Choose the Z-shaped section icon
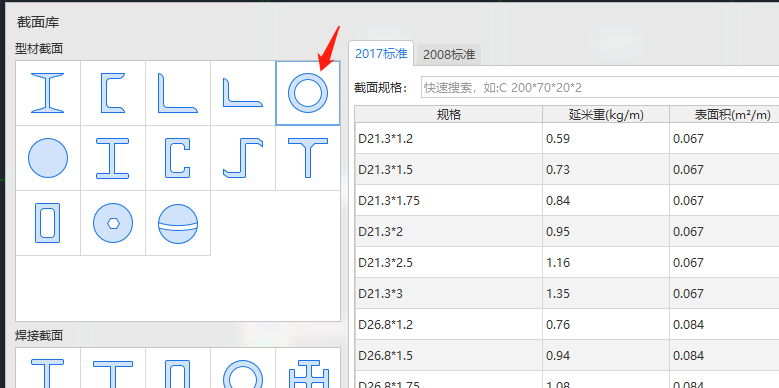Viewport: 779px width, 388px height. [243, 158]
